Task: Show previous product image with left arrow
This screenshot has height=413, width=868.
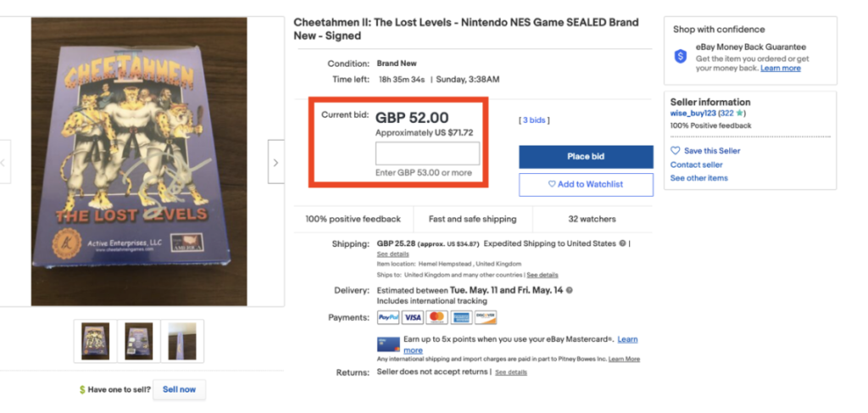Action: coord(3,162)
